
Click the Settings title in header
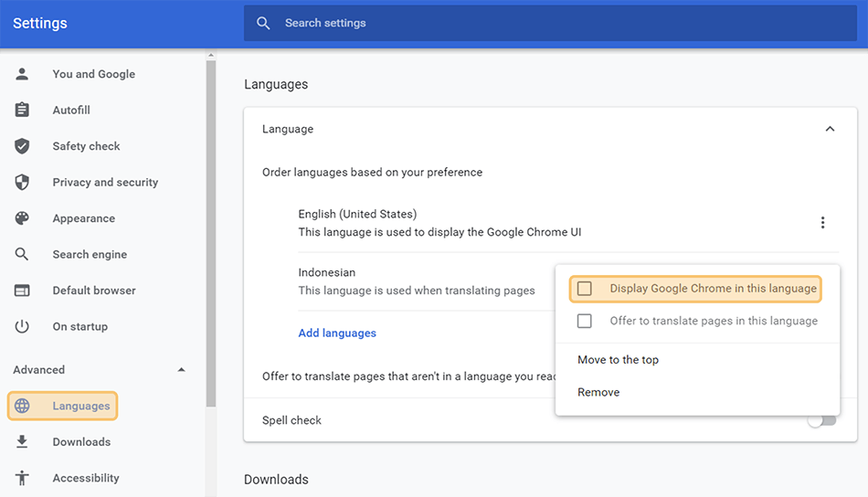point(40,23)
